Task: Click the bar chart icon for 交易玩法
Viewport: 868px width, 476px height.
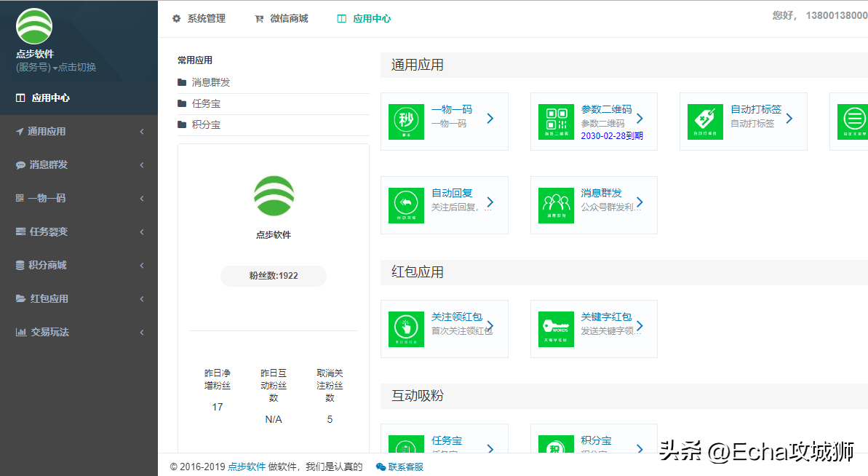Action: coord(21,332)
